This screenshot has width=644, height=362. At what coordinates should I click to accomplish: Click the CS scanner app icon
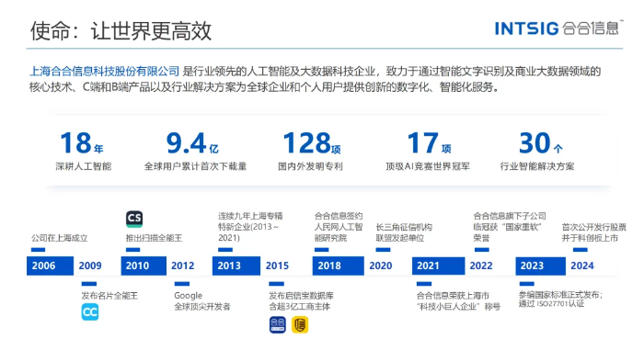pyautogui.click(x=134, y=219)
